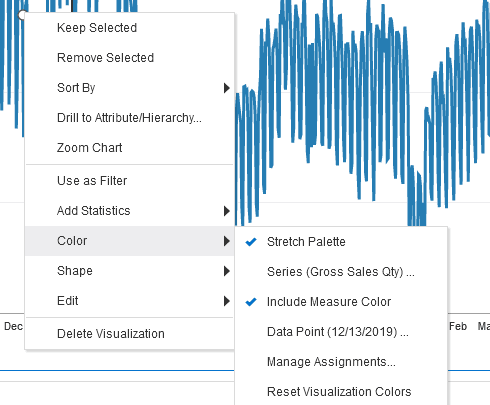Image resolution: width=490 pixels, height=405 pixels.
Task: Choose Delete Visualization
Action: click(130, 334)
